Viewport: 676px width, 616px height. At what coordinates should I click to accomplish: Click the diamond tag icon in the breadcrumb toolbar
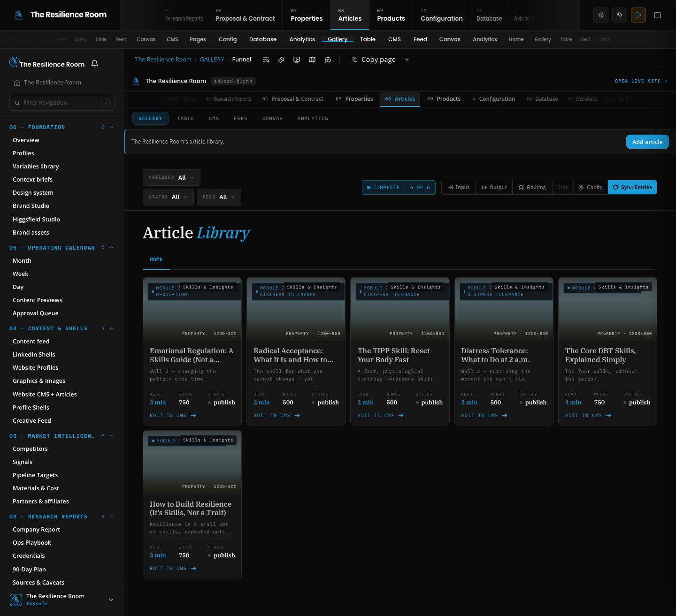click(281, 60)
